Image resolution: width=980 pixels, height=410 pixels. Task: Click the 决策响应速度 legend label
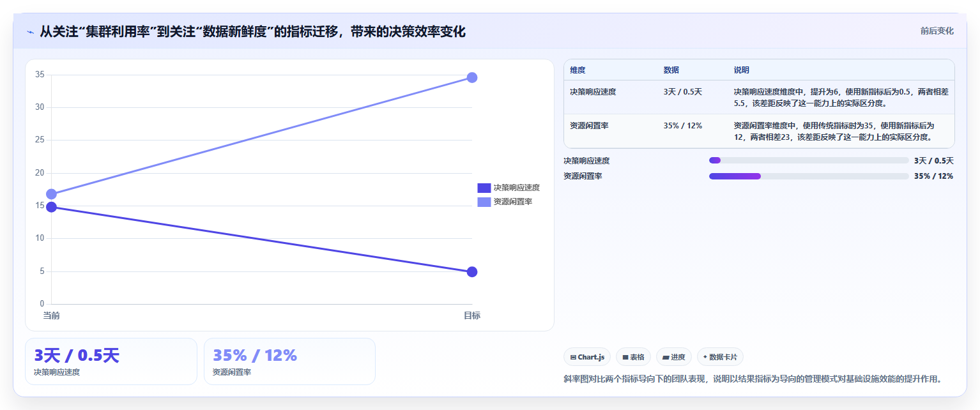tap(517, 188)
